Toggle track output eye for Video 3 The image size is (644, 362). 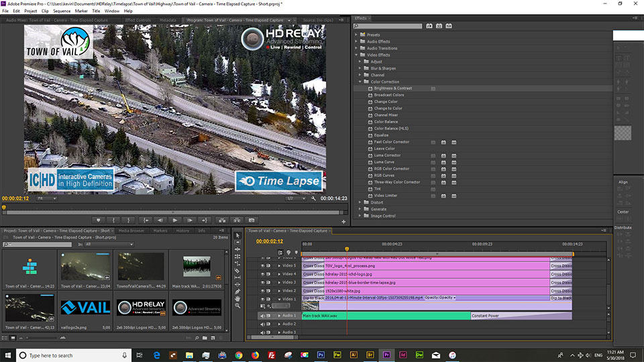point(262,282)
